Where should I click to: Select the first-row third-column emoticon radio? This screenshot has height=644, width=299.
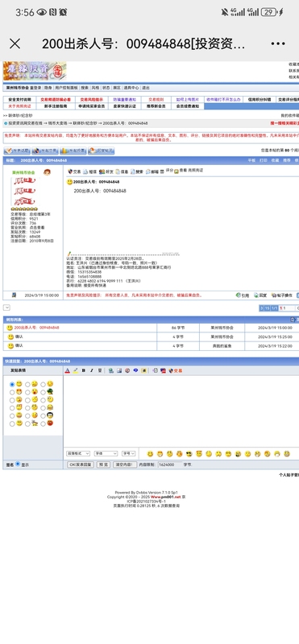click(x=43, y=385)
